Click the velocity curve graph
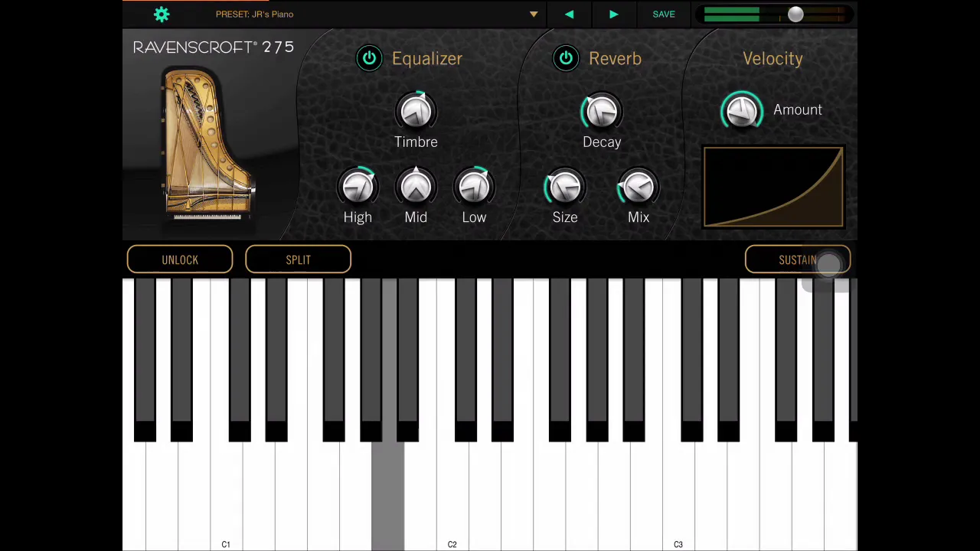Image resolution: width=980 pixels, height=551 pixels. click(773, 187)
